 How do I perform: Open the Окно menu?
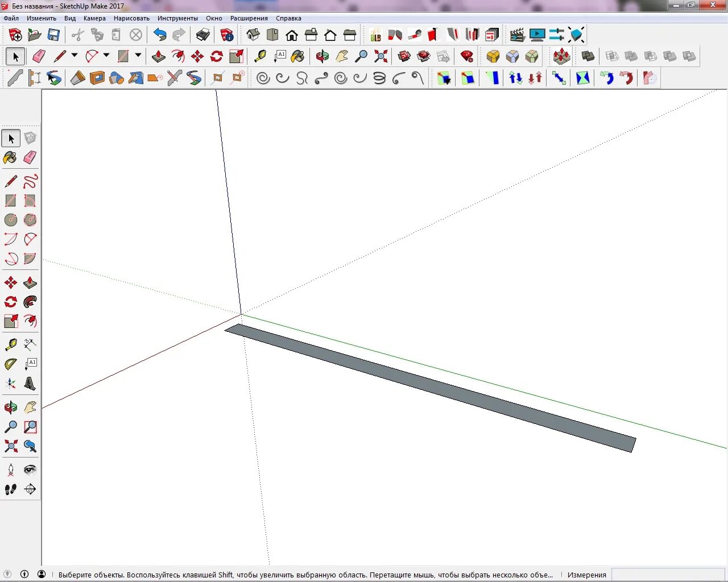click(214, 18)
